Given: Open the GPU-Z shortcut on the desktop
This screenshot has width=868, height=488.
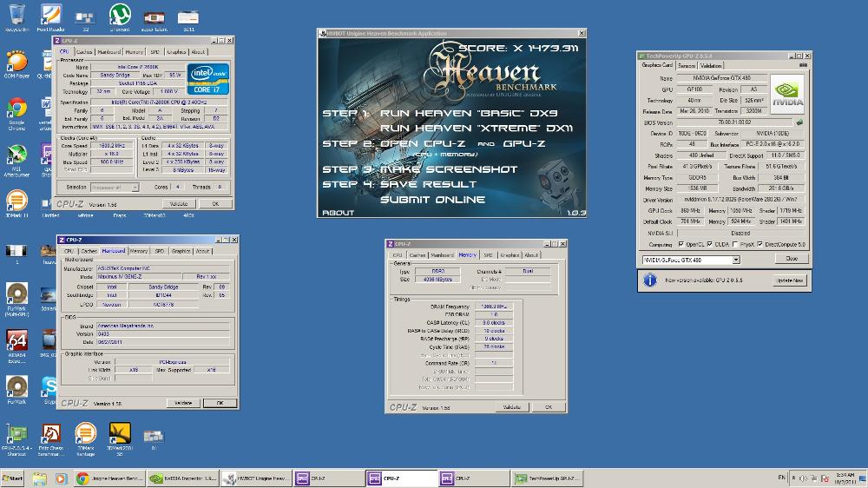Looking at the screenshot, I should [16, 439].
